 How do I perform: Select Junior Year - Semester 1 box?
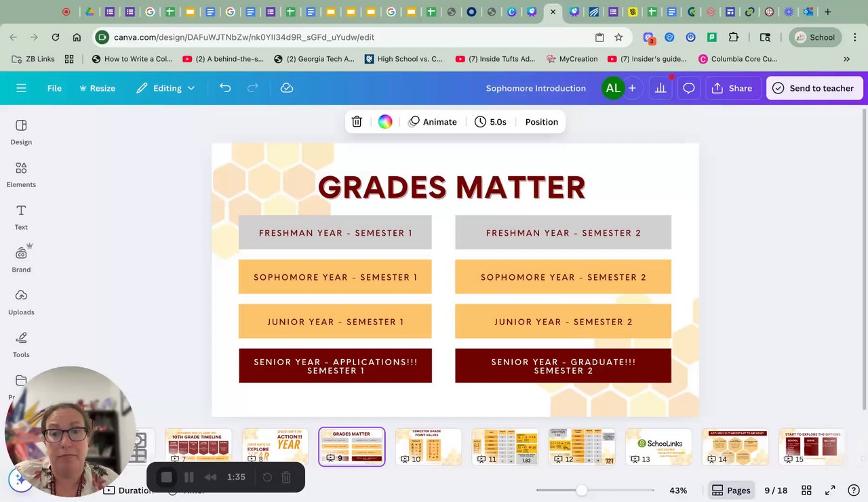pos(335,322)
